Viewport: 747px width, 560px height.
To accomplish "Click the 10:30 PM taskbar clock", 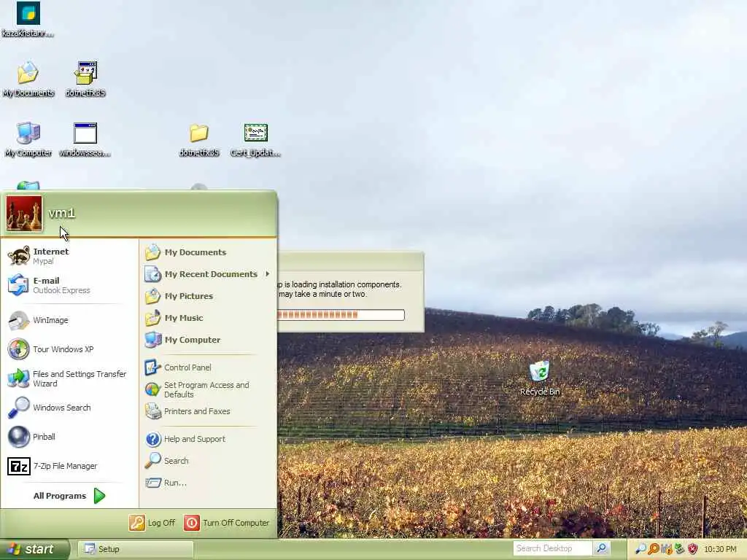I will click(x=720, y=549).
